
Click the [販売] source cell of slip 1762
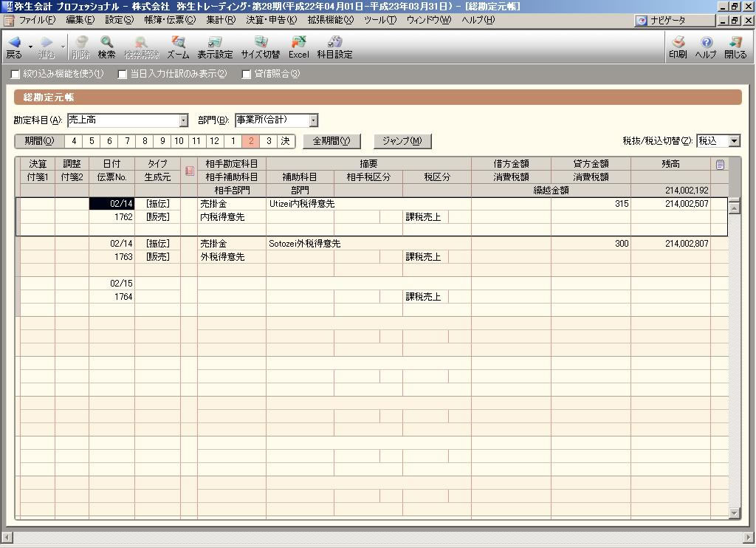[158, 217]
